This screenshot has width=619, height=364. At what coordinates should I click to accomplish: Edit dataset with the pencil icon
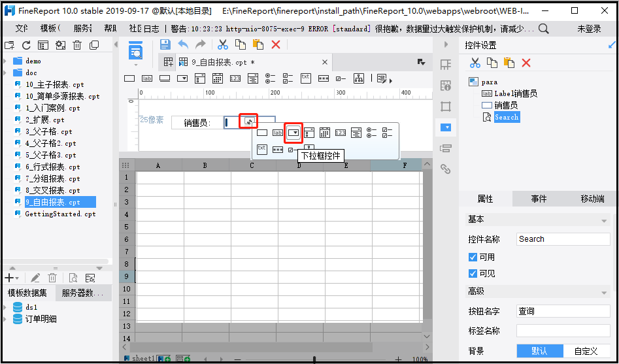[35, 278]
